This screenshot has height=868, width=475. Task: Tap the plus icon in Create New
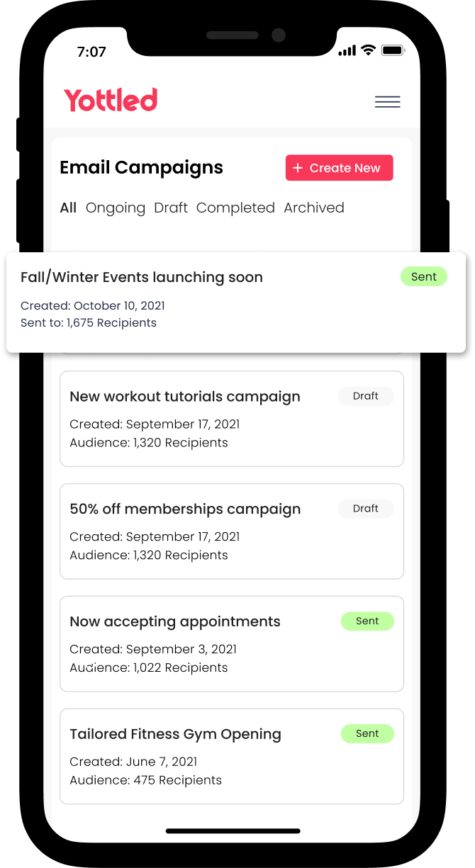pyautogui.click(x=298, y=168)
